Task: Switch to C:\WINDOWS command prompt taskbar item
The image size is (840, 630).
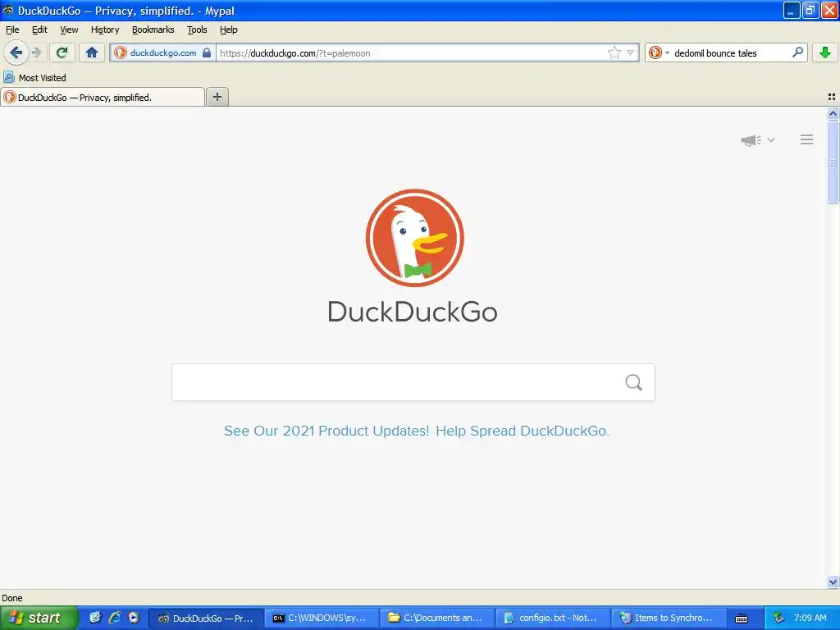Action: click(x=321, y=618)
